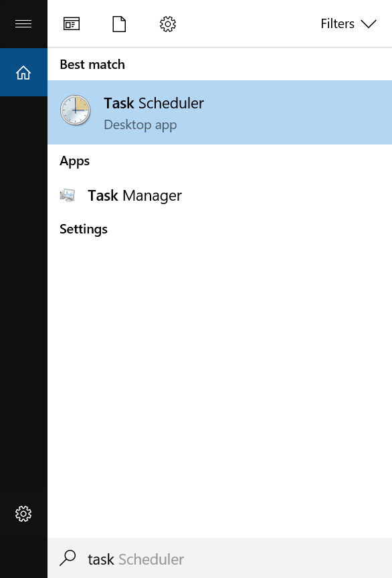Select the Apps category header
This screenshot has width=392, height=578.
[74, 161]
